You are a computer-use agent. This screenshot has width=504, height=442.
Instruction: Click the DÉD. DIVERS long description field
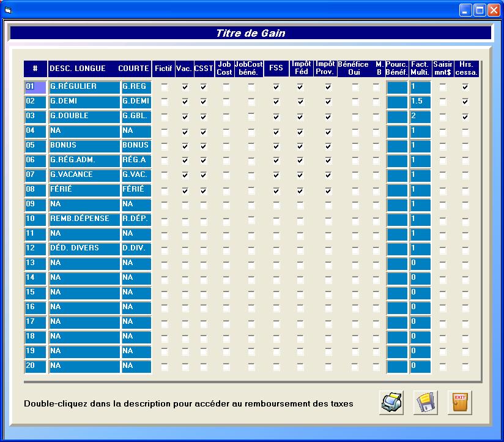83,249
